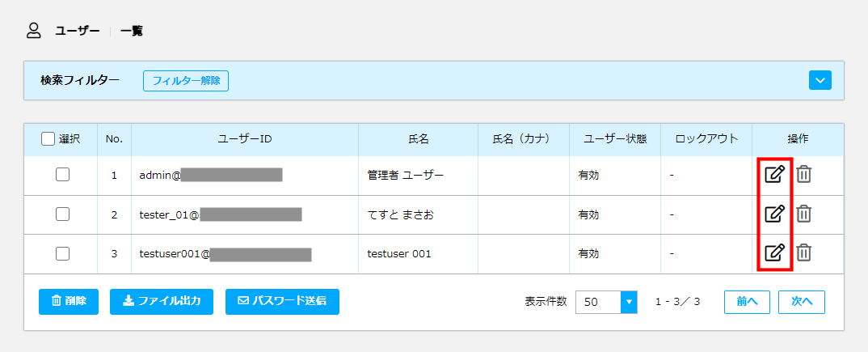Check the checkbox for row No. 2
The height and width of the screenshot is (352, 868).
(x=62, y=214)
